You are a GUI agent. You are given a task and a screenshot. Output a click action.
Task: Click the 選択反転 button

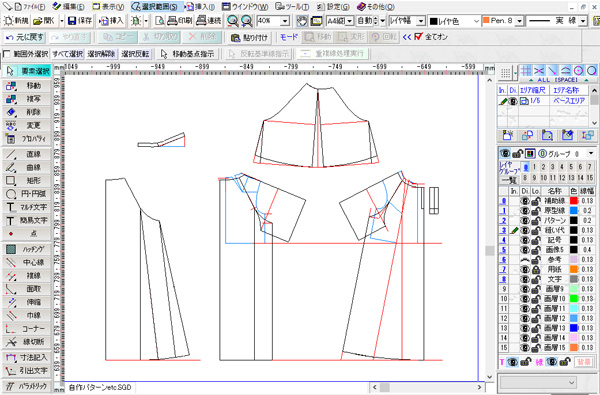135,54
